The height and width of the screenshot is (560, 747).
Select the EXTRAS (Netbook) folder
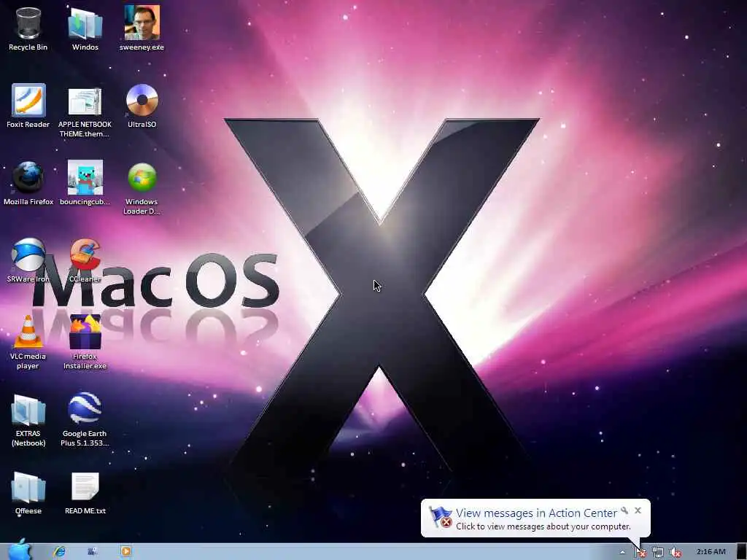(x=28, y=410)
